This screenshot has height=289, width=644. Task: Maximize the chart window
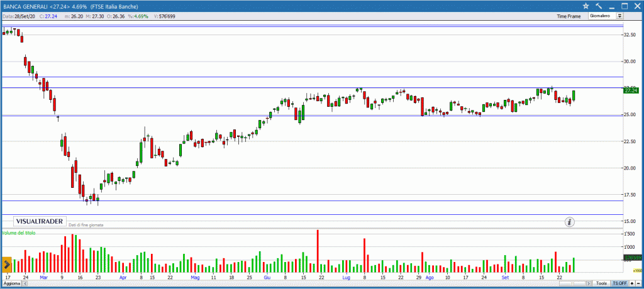pos(625,6)
